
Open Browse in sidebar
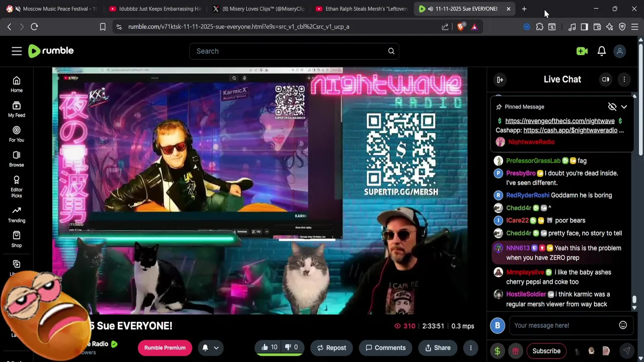point(17,159)
